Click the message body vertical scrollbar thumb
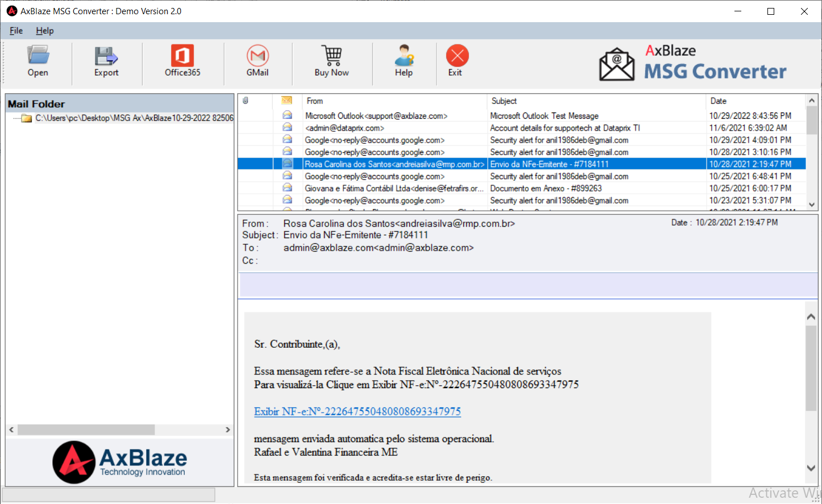 click(811, 368)
